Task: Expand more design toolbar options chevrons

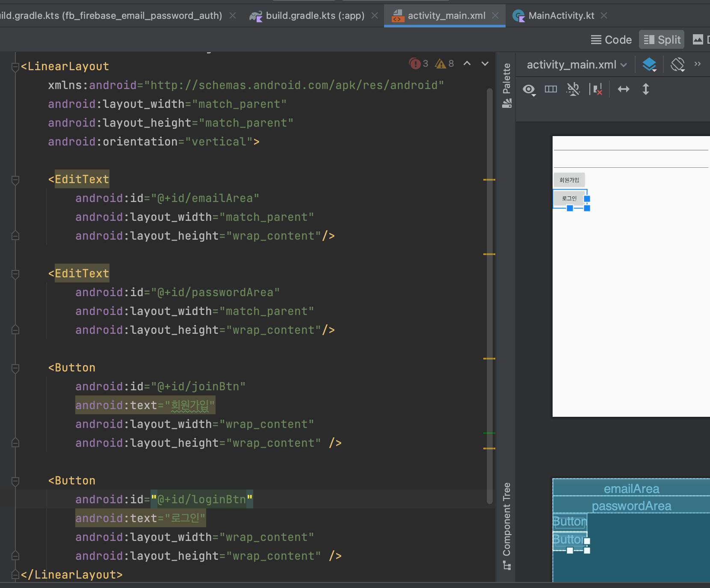Action: (698, 64)
